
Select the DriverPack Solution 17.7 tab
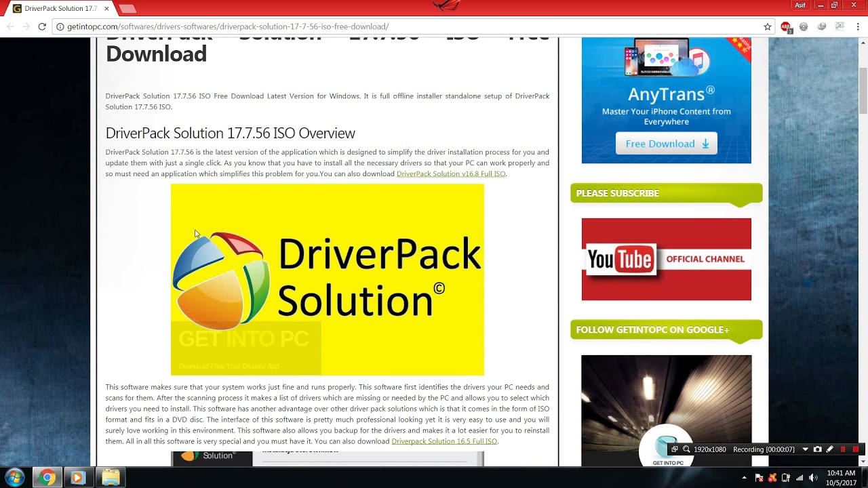click(x=61, y=9)
